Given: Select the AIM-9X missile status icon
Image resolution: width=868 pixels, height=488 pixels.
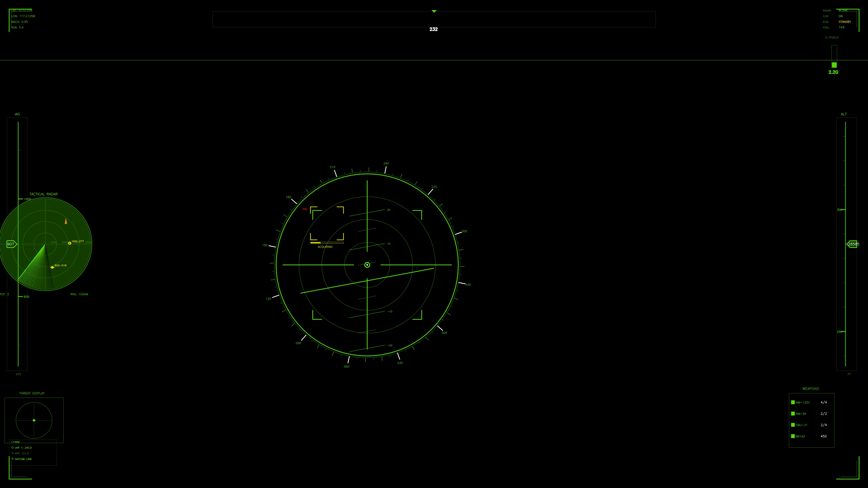Looking at the screenshot, I should click(x=793, y=414).
